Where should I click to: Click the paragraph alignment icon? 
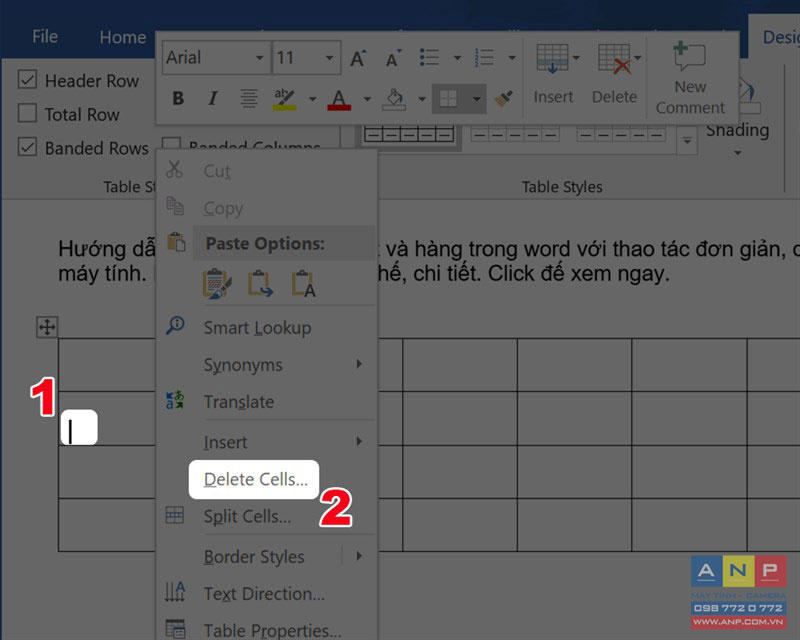pyautogui.click(x=249, y=98)
